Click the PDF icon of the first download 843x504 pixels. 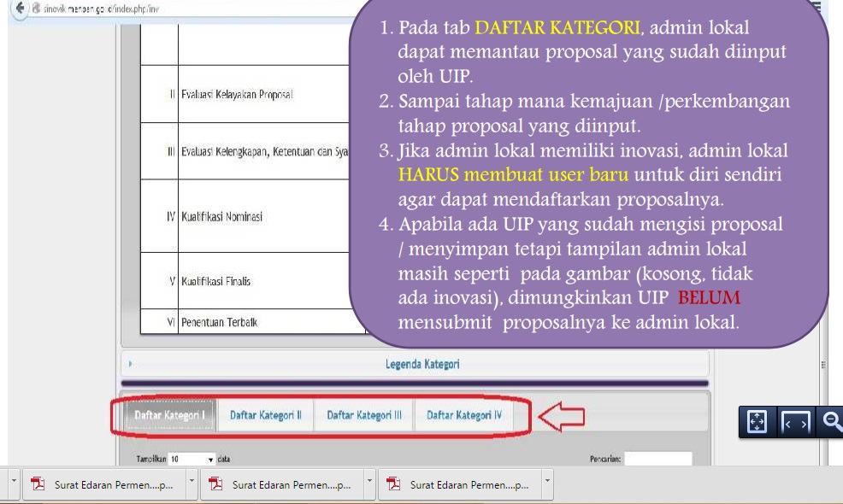coord(38,484)
